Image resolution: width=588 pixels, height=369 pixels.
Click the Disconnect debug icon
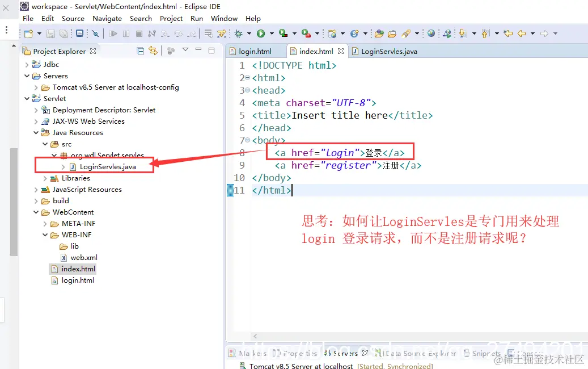[x=152, y=34]
